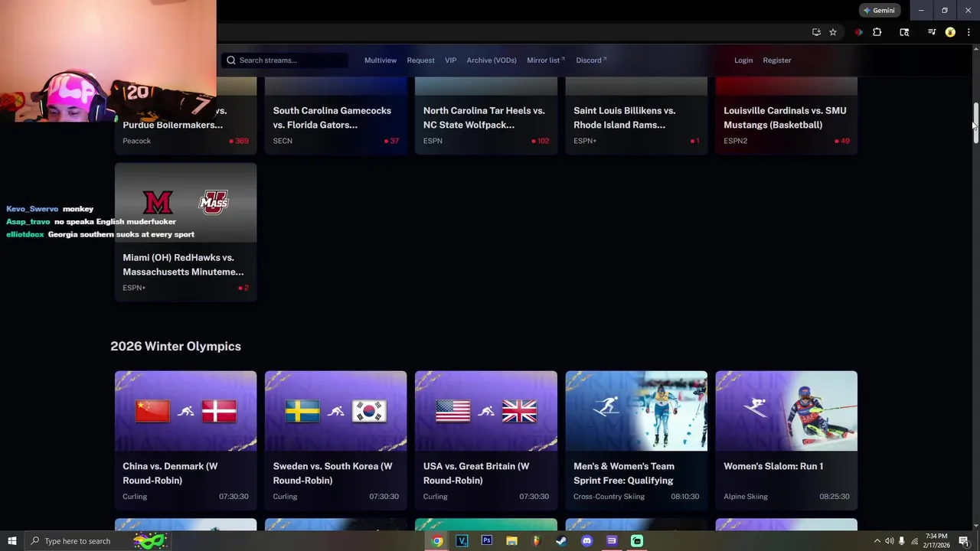Click the tab search icon in toolbar

[904, 32]
